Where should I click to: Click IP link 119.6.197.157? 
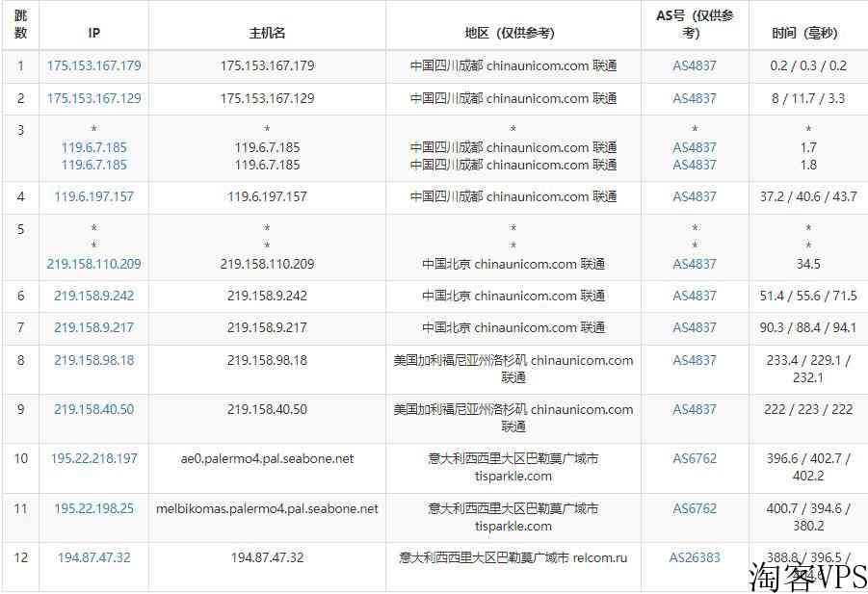click(93, 196)
